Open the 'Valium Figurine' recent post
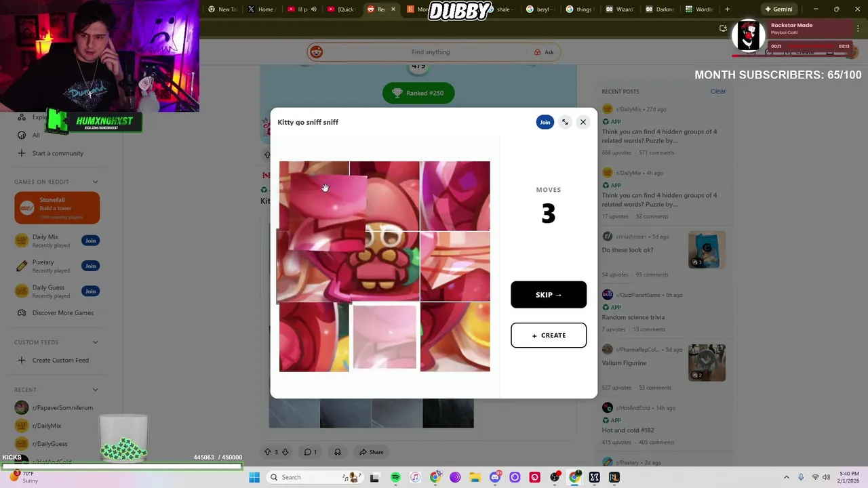 click(624, 363)
